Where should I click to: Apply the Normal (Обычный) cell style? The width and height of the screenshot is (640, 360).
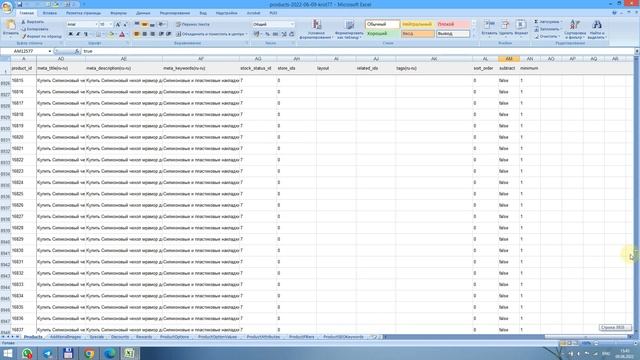(382, 24)
